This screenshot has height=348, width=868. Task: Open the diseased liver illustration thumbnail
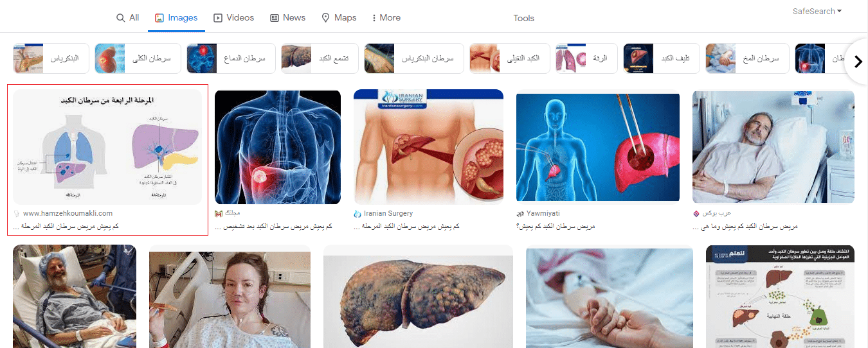(418, 297)
